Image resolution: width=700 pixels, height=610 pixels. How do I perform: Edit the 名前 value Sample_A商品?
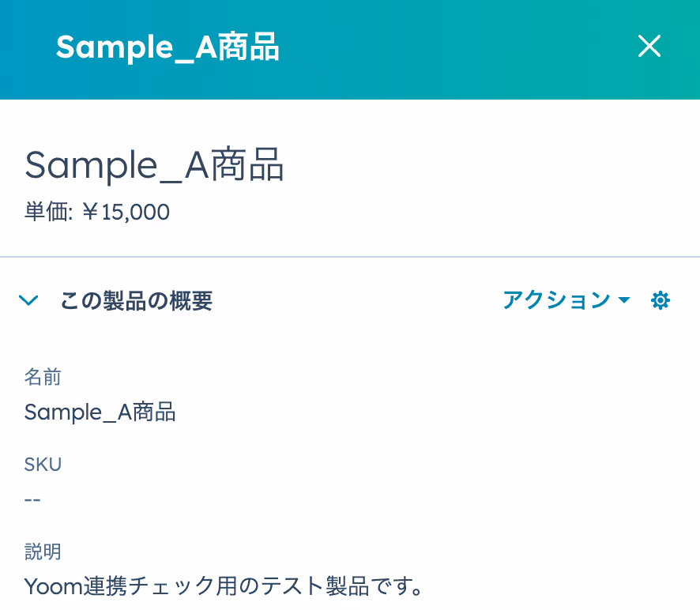(x=100, y=412)
